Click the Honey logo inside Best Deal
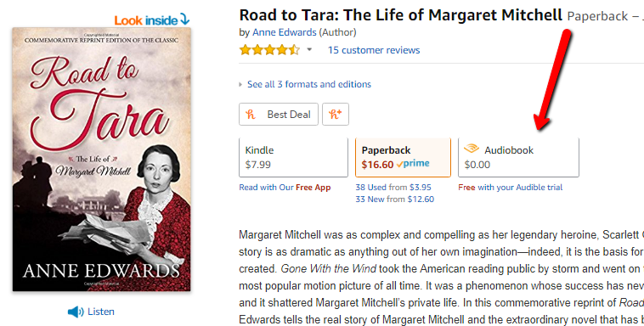 251,115
